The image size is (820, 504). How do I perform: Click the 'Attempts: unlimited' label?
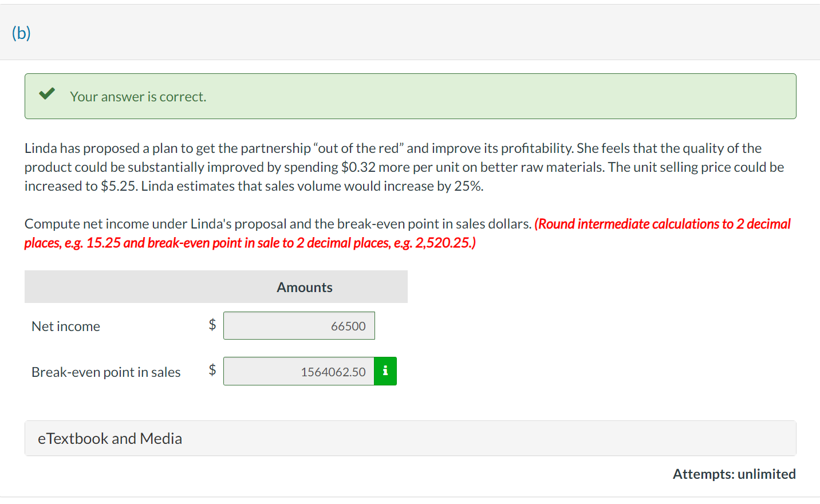click(735, 474)
